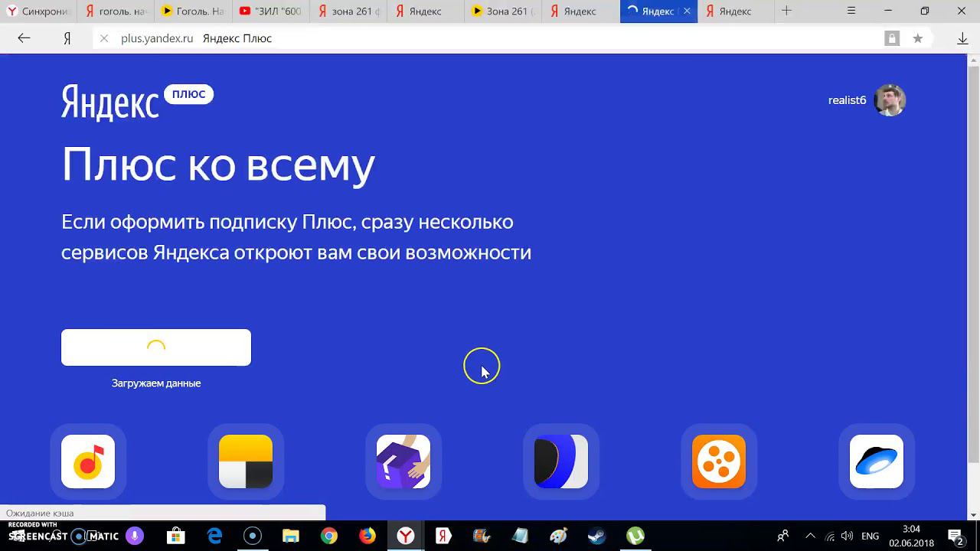This screenshot has height=551, width=980.
Task: Switch to the 'Гоголь. На' video tab
Action: 193,11
